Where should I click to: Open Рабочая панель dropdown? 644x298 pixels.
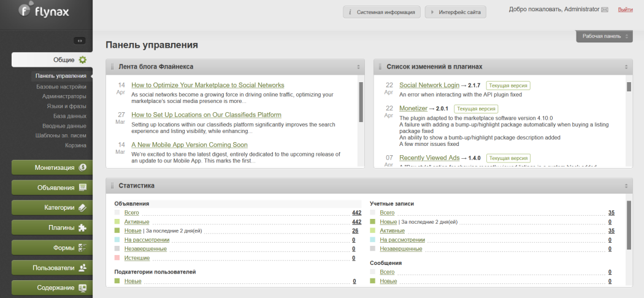coord(605,36)
